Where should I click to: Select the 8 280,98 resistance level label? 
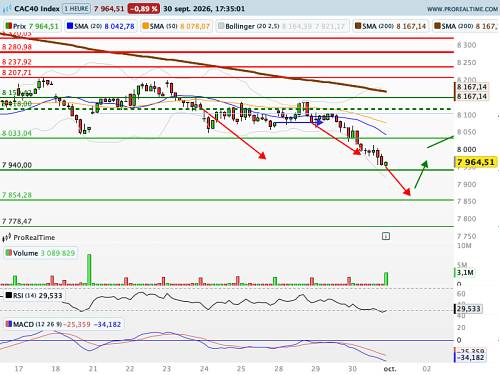point(17,47)
